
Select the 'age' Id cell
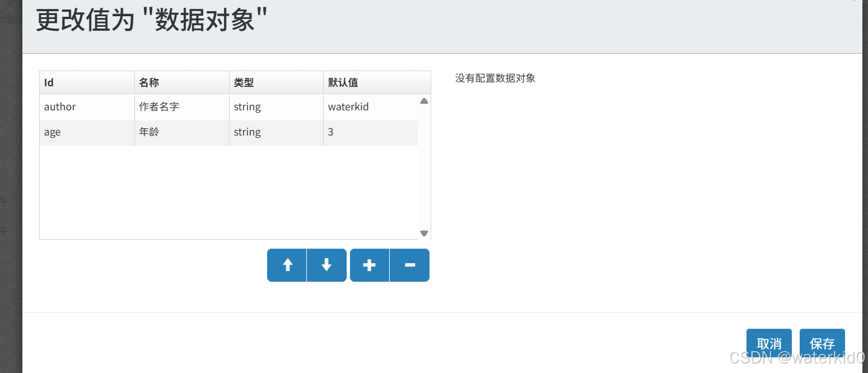click(87, 133)
